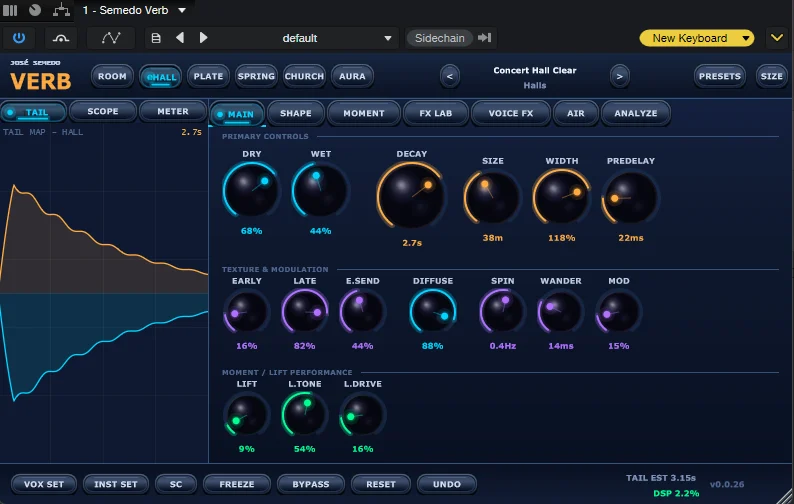Expand the yellow chevron at top right
The image size is (794, 504).
(x=776, y=38)
